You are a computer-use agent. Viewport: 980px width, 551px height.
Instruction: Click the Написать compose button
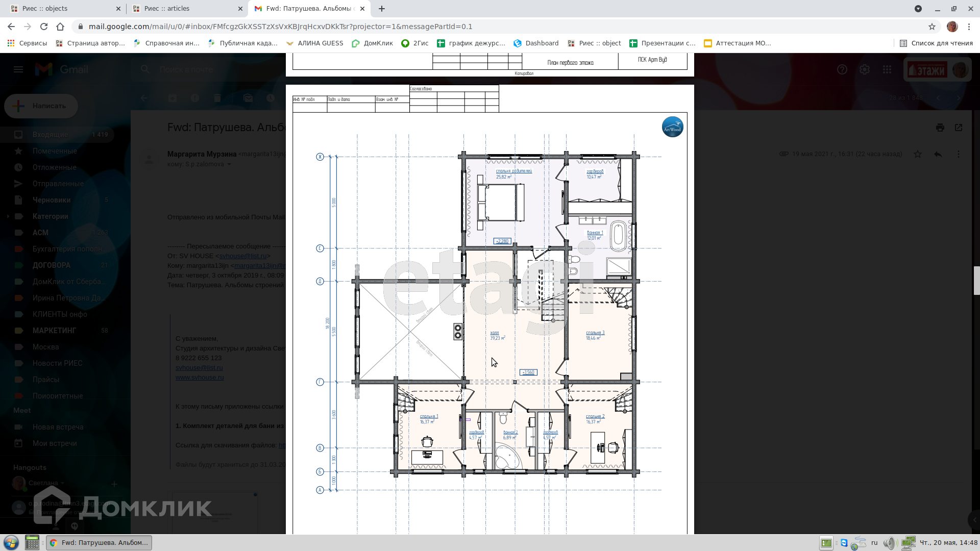coord(41,106)
